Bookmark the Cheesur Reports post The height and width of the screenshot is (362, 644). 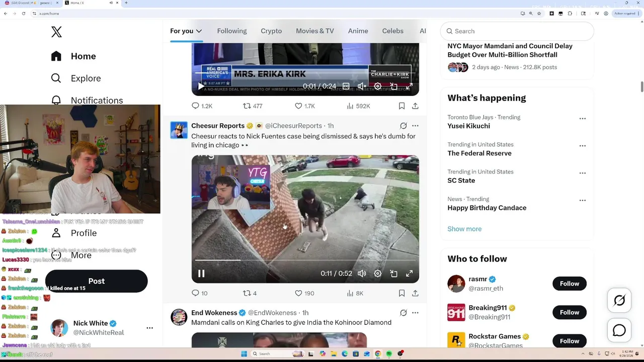coord(401,293)
